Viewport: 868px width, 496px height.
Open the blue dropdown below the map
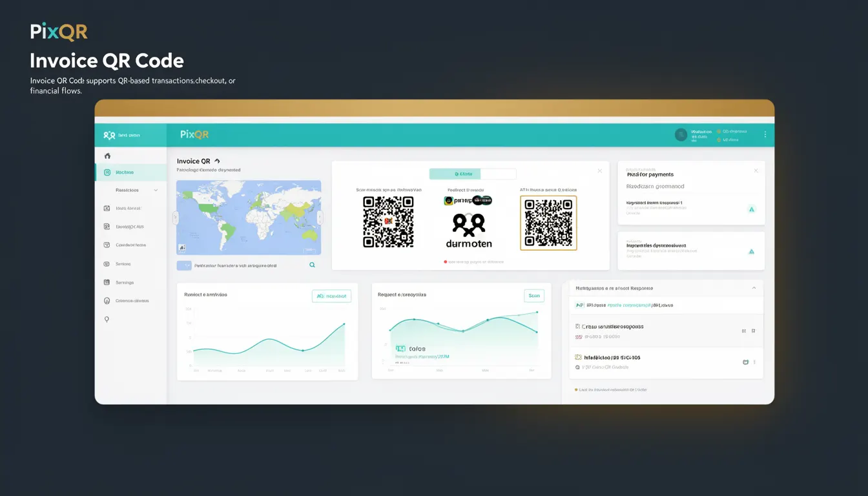pyautogui.click(x=184, y=265)
